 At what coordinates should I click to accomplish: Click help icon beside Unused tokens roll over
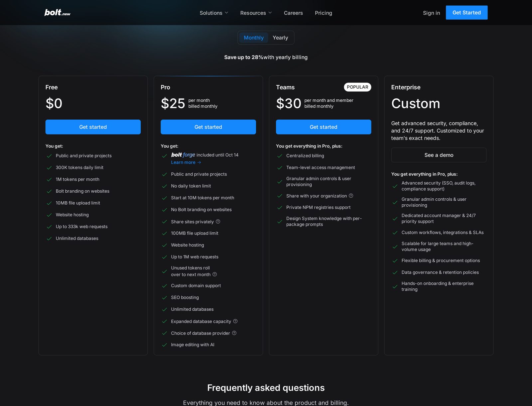tap(215, 274)
